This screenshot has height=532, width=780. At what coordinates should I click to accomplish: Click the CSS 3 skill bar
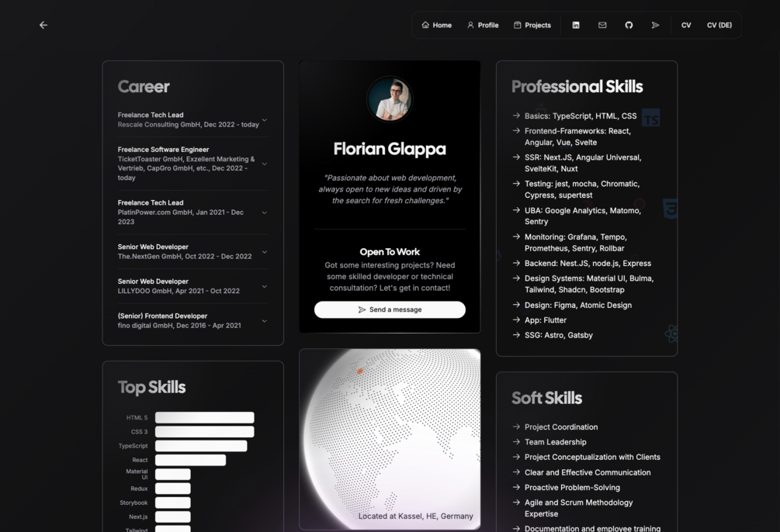click(204, 431)
